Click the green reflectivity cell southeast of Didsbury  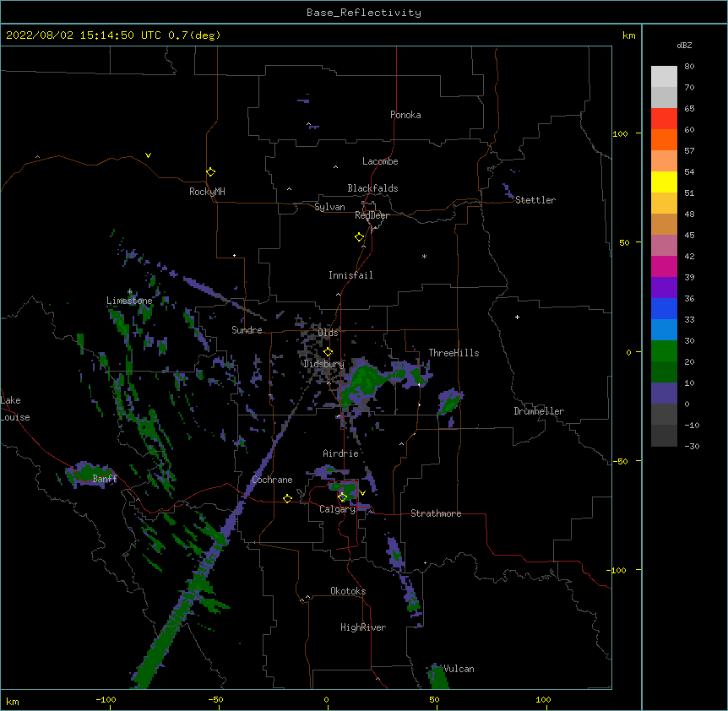pyautogui.click(x=363, y=384)
